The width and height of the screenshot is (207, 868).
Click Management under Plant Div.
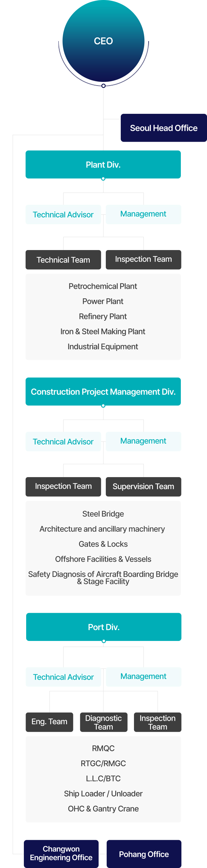point(144,214)
